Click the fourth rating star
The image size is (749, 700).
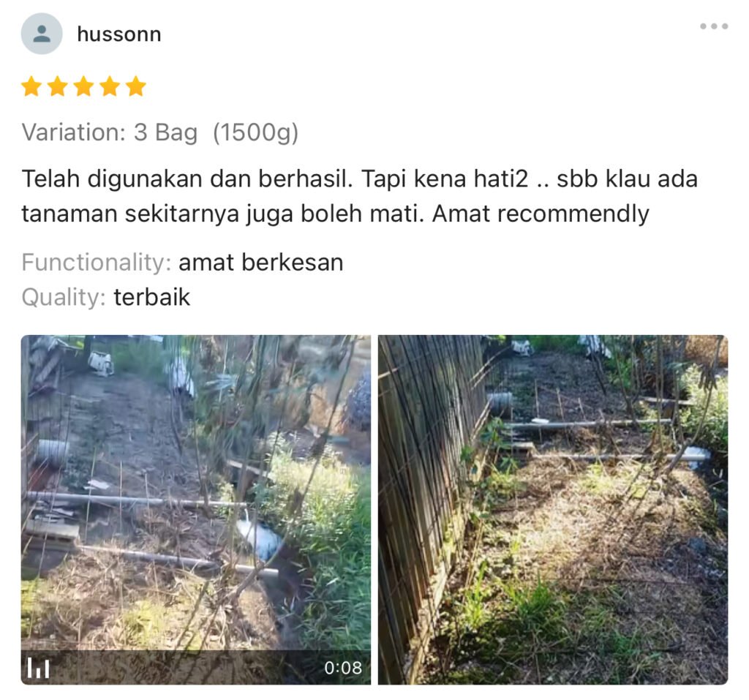[x=110, y=86]
